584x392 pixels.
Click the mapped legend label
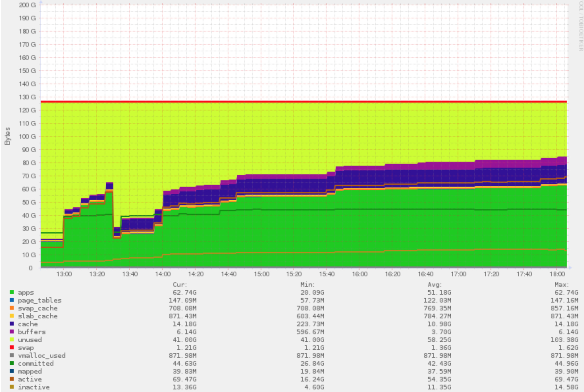(30, 371)
